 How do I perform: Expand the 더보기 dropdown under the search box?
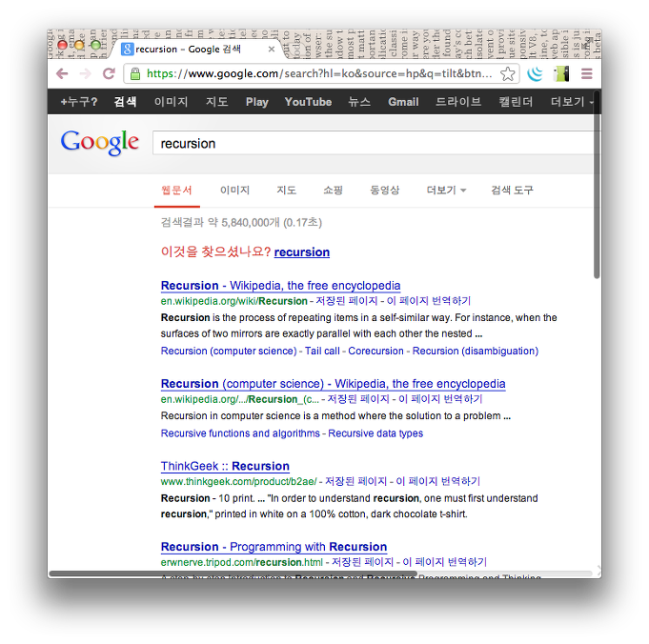(x=446, y=191)
